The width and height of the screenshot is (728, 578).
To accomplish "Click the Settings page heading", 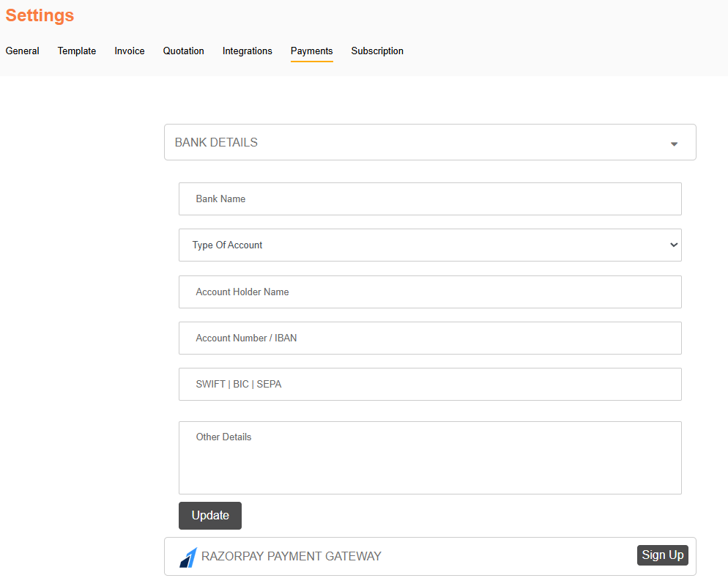I will (40, 15).
